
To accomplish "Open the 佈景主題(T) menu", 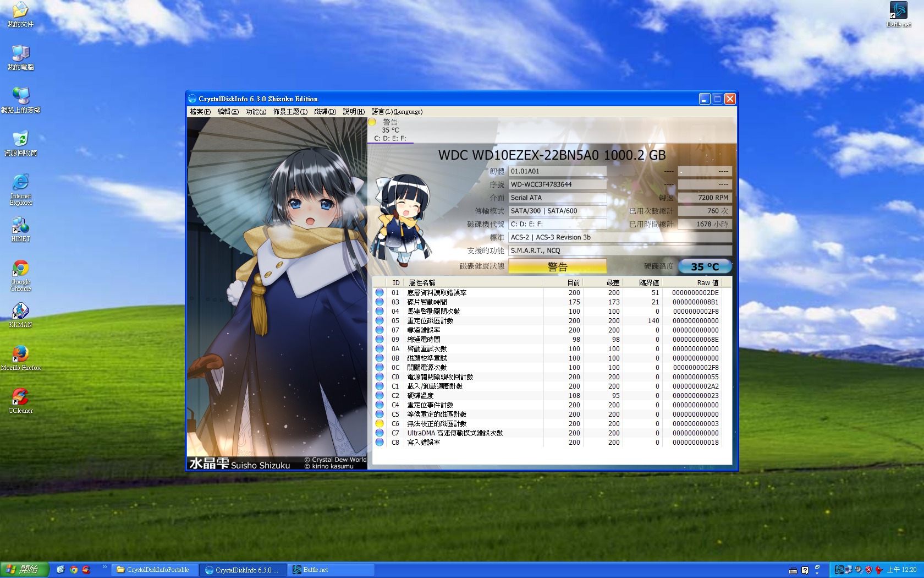I will tap(290, 112).
